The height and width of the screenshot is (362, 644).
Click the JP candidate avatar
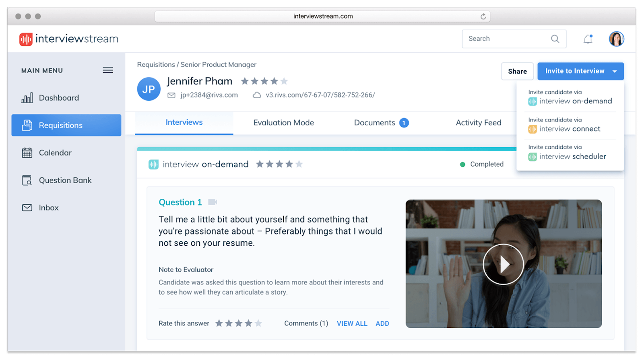(x=149, y=89)
